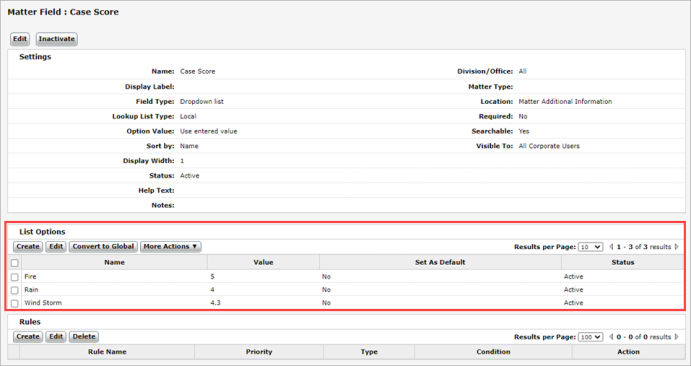This screenshot has height=366, width=691.
Task: Click the value 5 in Fire row
Action: 212,277
